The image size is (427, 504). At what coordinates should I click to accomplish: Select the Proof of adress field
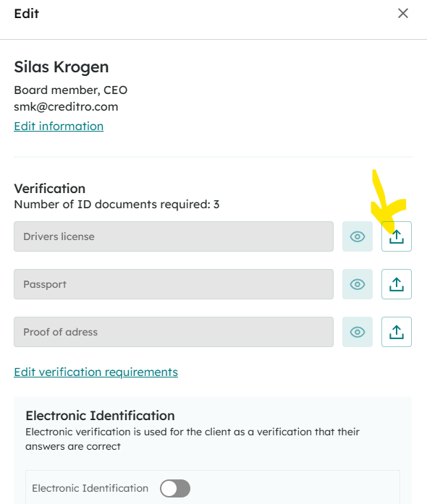[174, 332]
